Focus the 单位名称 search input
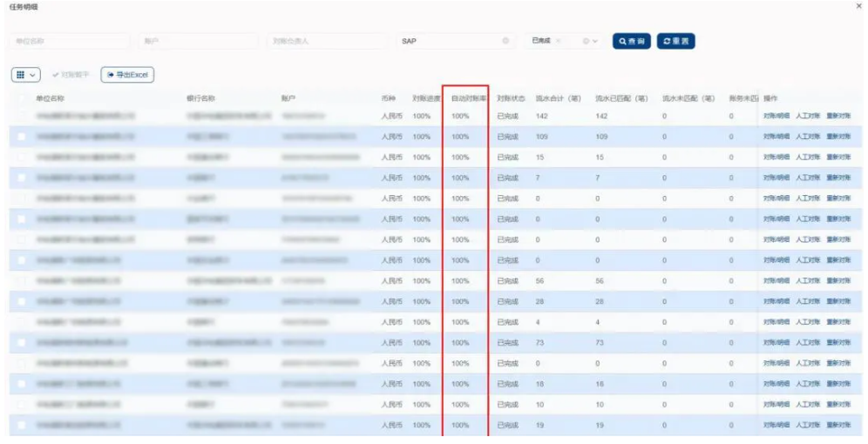This screenshot has height=444, width=868. tap(70, 41)
